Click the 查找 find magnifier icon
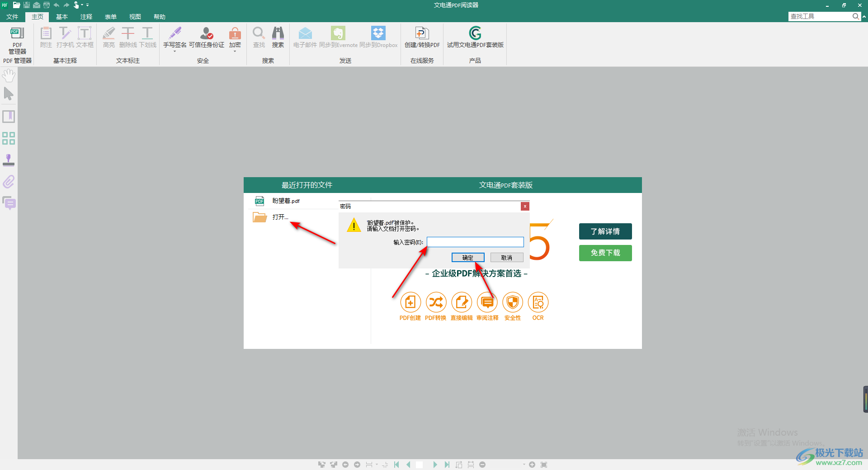 coord(259,33)
